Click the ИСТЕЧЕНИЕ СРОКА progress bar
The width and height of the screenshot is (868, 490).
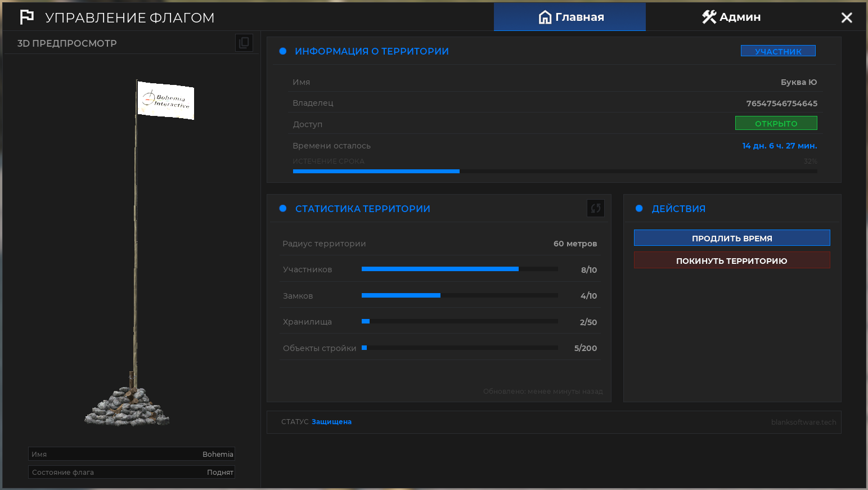555,171
